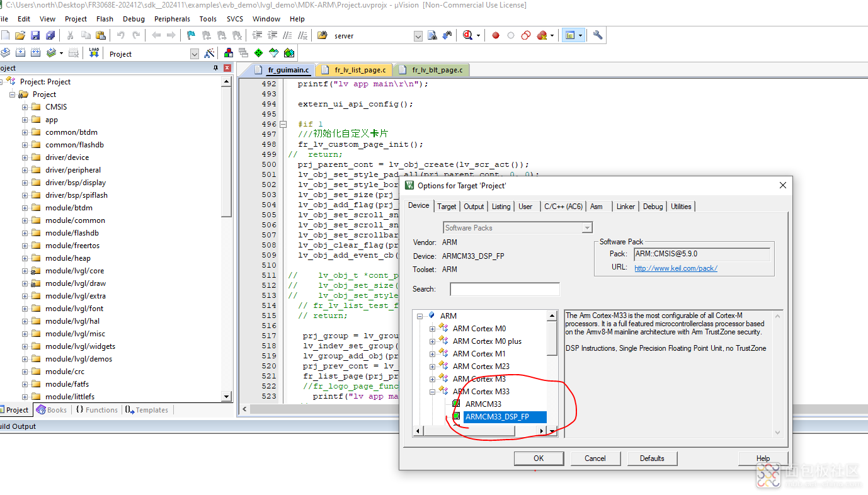
Task: Open the Books panel tab
Action: (52, 410)
